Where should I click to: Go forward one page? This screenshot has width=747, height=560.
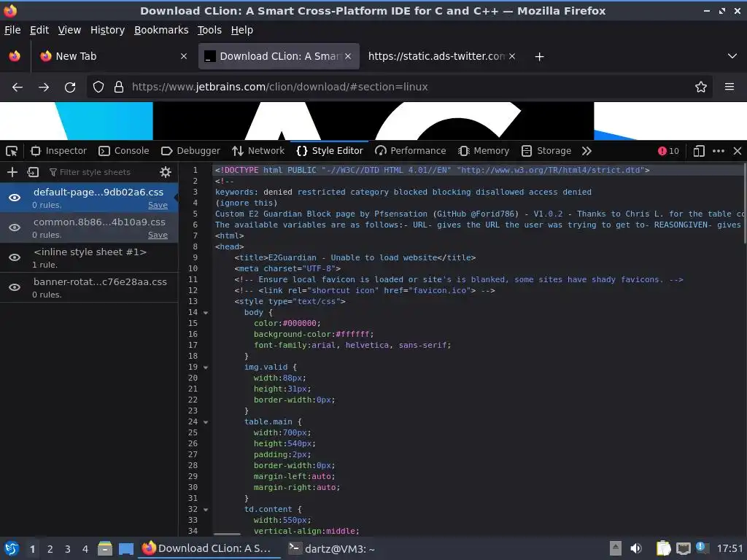point(43,87)
